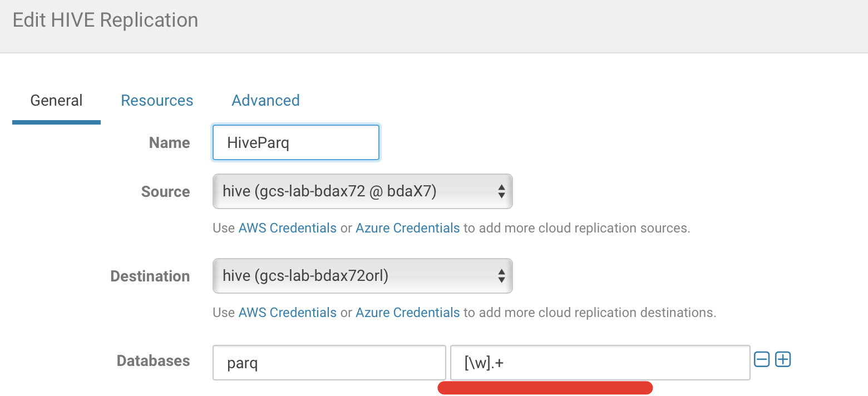Click the table regex field containing [\w].+
The image size is (868, 396).
tap(599, 363)
